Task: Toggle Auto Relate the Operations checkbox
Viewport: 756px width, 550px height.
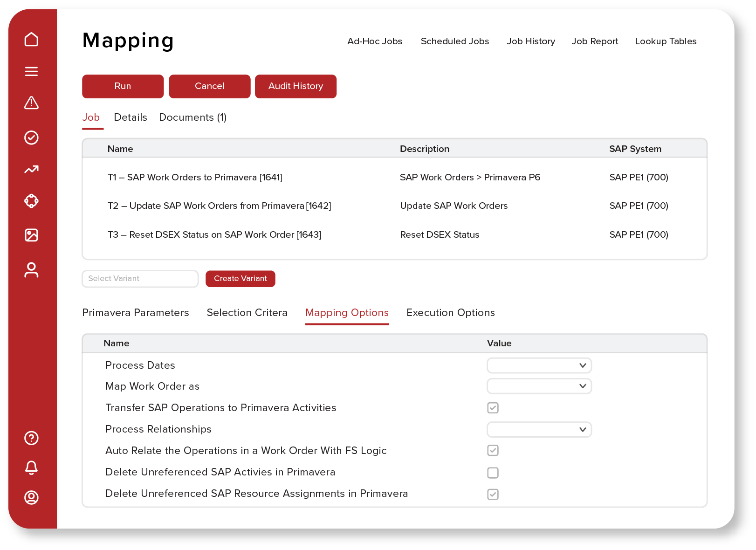Action: (x=493, y=451)
